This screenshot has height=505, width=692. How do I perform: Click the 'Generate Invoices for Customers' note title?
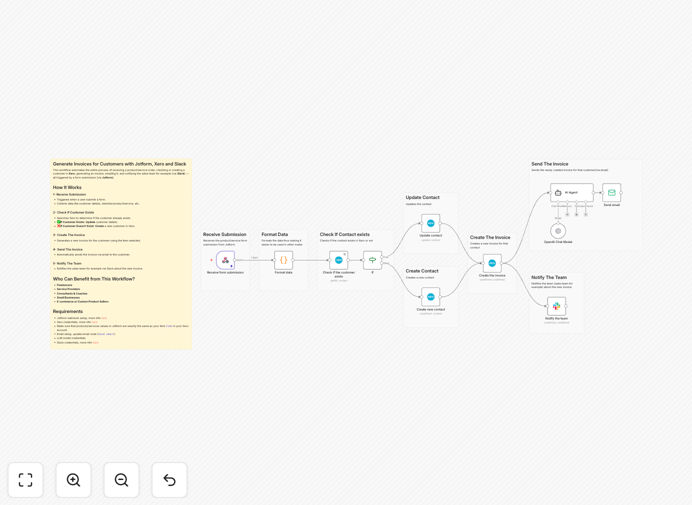click(120, 164)
